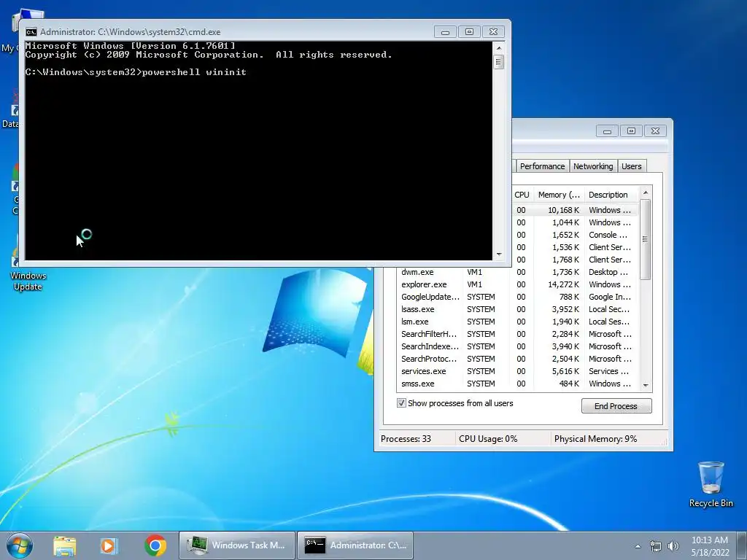Maximize the cmd.exe window

[x=469, y=32]
